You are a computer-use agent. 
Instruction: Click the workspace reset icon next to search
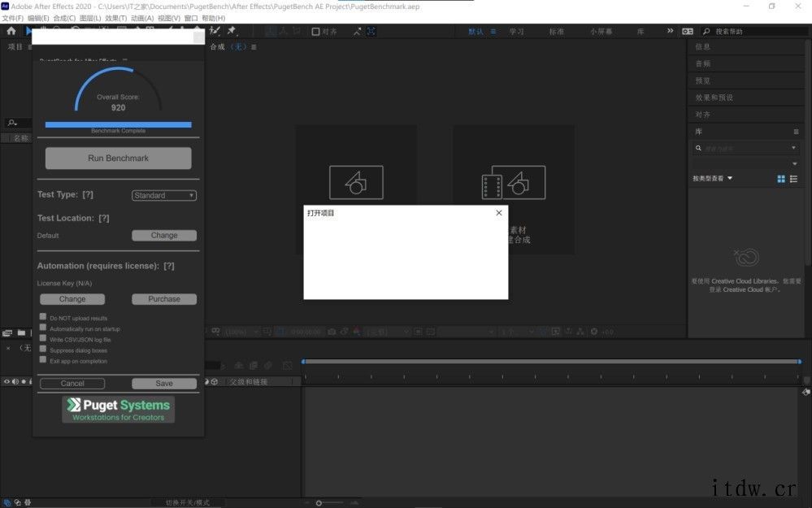point(687,32)
